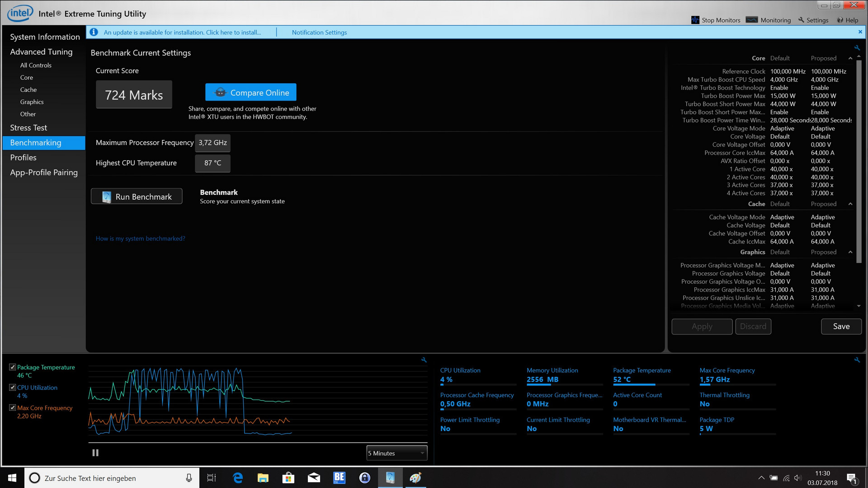Toggle the CPU Utilization graph checkbox
The image size is (868, 488).
[13, 388]
